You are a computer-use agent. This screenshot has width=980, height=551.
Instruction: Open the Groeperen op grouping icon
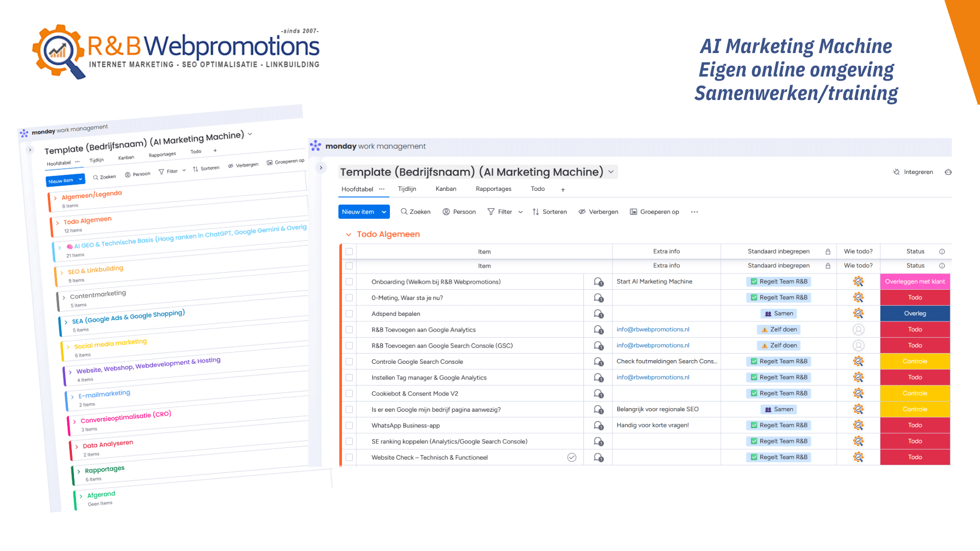633,212
